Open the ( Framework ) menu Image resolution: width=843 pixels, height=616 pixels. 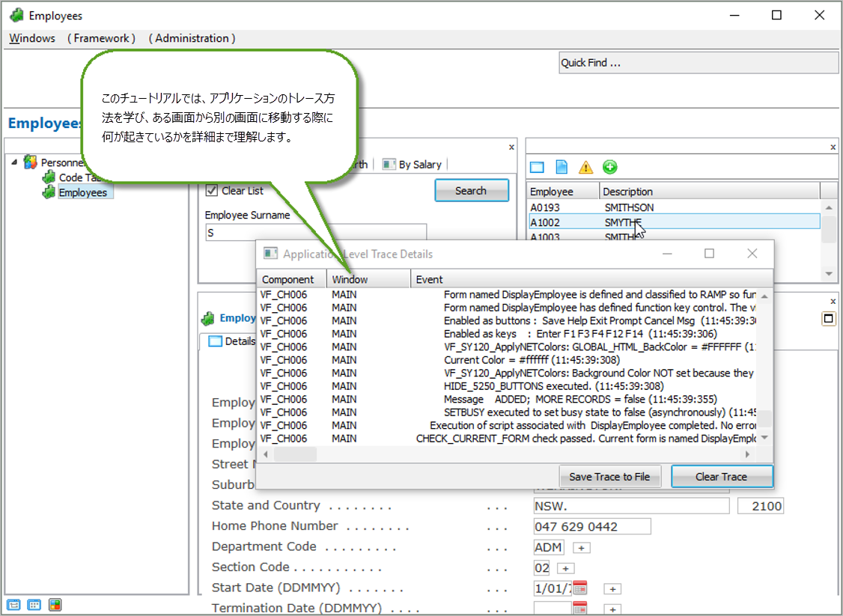point(102,38)
